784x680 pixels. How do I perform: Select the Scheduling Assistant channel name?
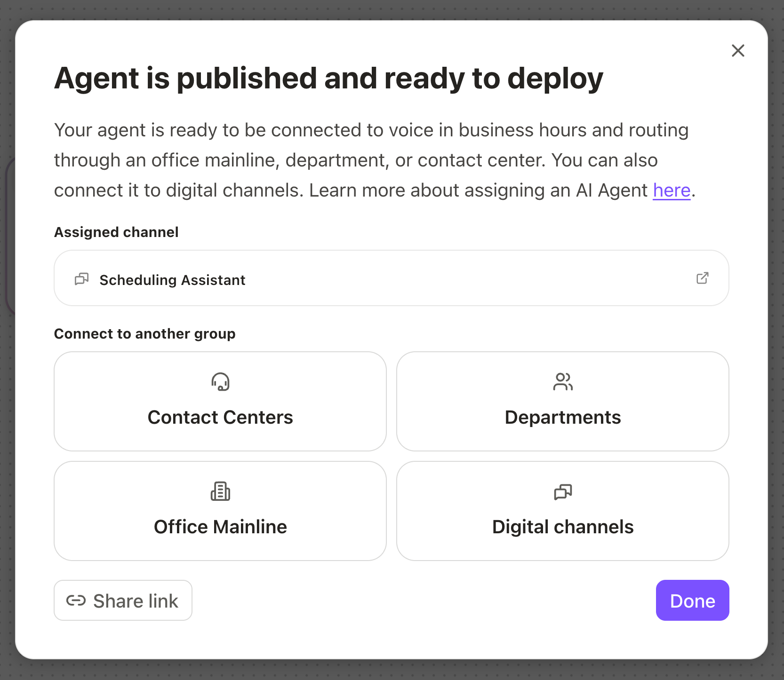coord(172,280)
